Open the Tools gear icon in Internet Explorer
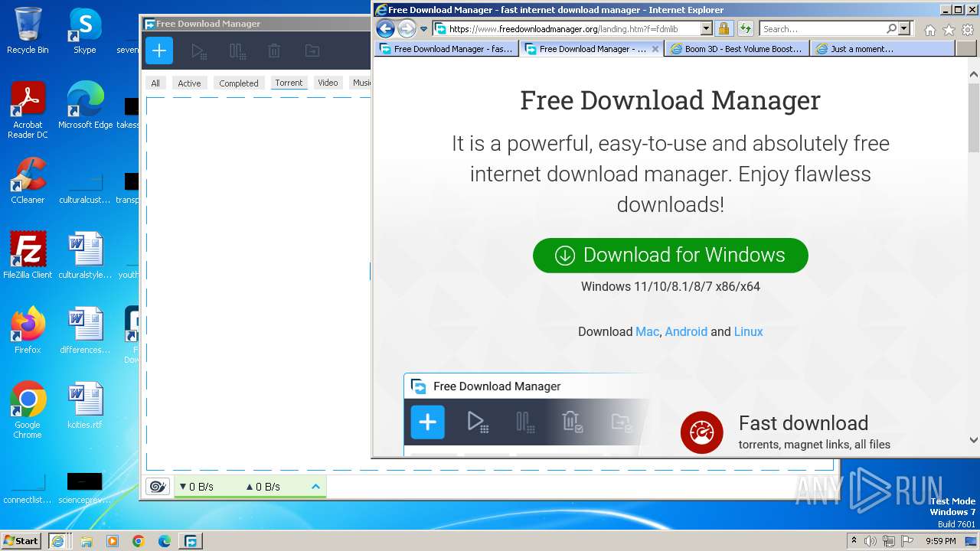 pyautogui.click(x=968, y=30)
